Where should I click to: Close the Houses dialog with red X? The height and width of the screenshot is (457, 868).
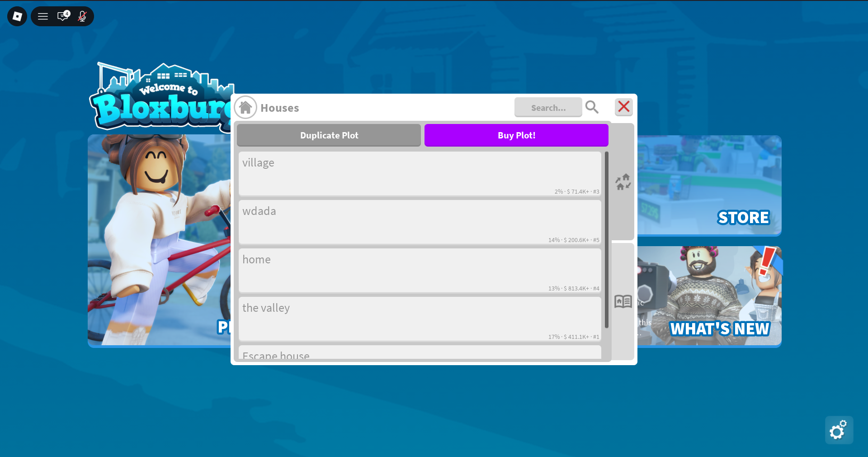624,107
